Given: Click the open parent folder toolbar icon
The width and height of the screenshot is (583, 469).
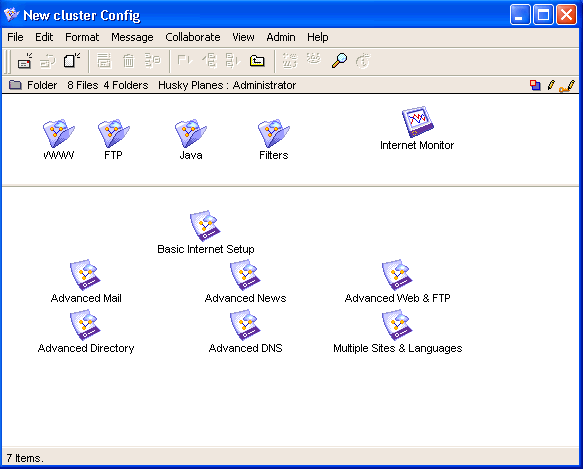Looking at the screenshot, I should [257, 61].
